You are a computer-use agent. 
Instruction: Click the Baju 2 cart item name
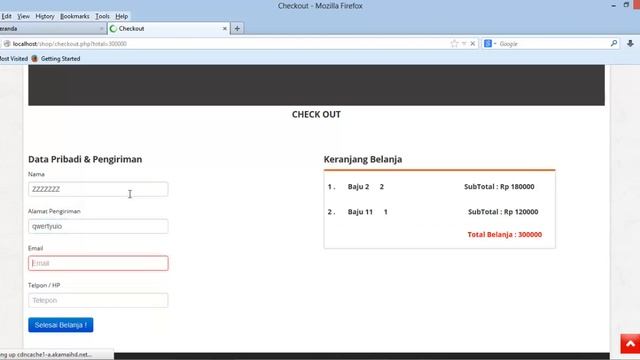358,187
